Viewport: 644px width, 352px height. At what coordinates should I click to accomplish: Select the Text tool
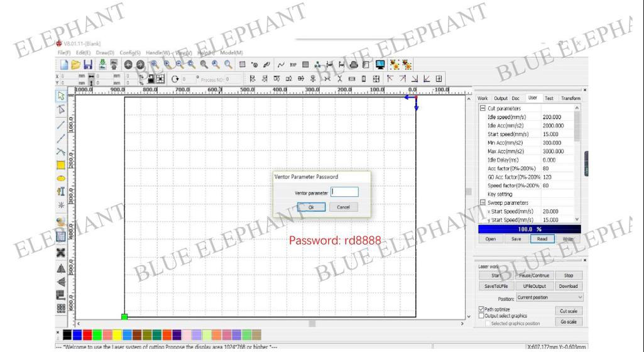click(61, 192)
